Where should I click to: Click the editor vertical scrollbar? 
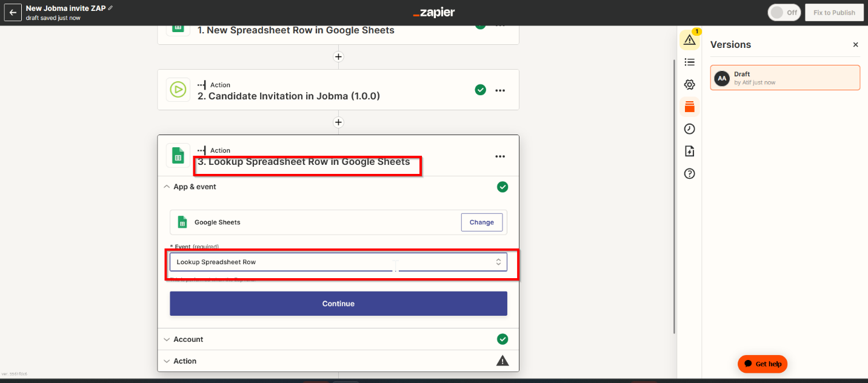[674, 196]
